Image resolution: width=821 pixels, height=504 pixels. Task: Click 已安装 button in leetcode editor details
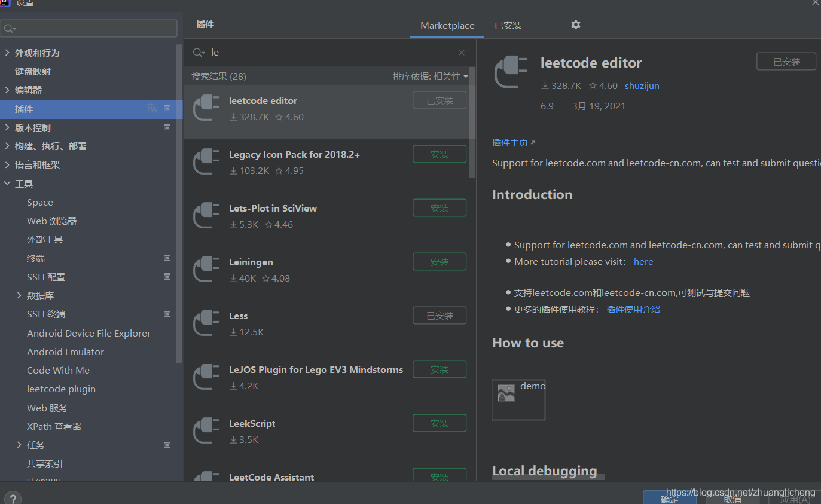786,62
